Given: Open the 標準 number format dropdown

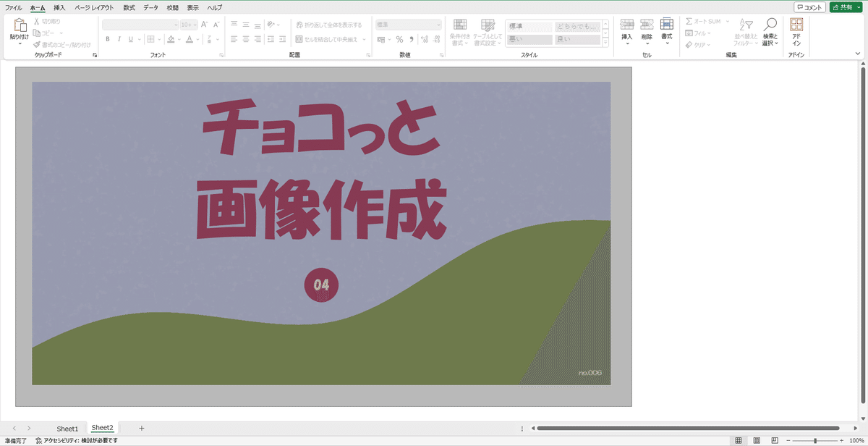Looking at the screenshot, I should point(408,25).
